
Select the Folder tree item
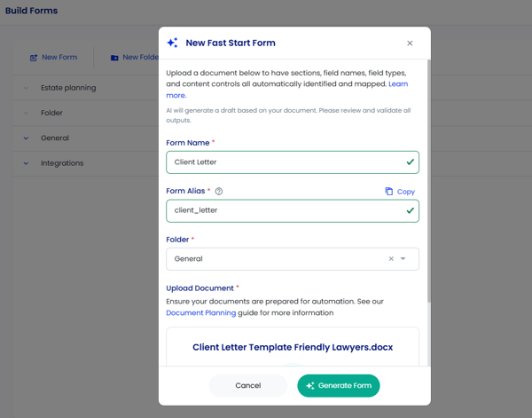pos(51,113)
